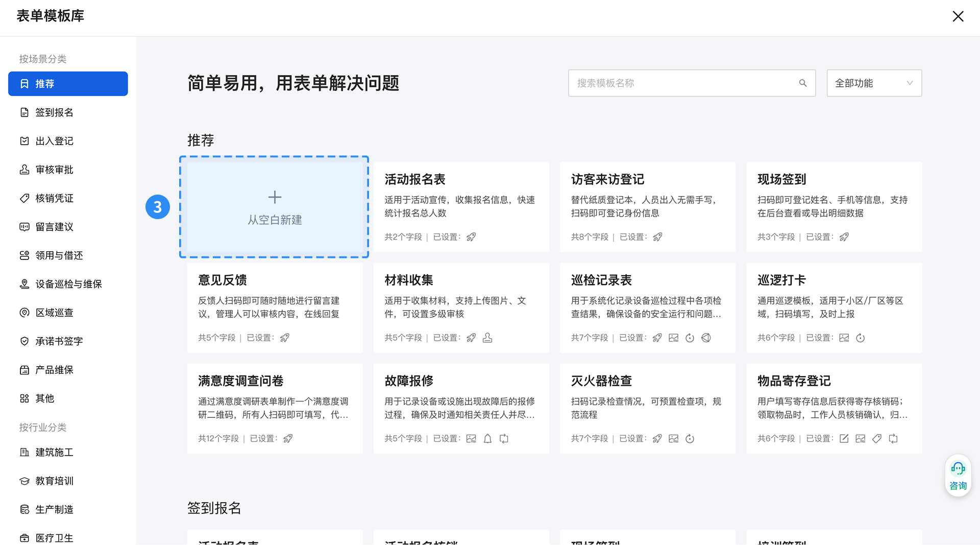This screenshot has width=980, height=545.
Task: Click the stamp icon on 材料收集 card
Action: [487, 338]
